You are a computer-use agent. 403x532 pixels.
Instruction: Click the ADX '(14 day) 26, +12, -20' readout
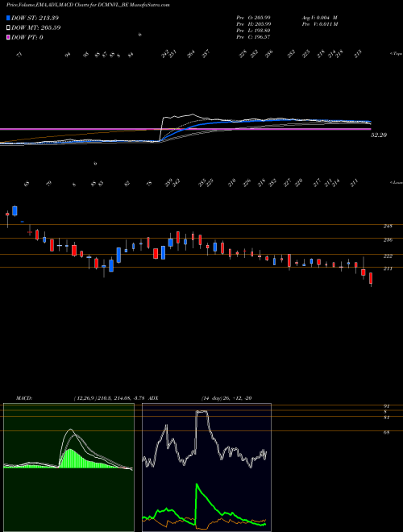coord(226,398)
